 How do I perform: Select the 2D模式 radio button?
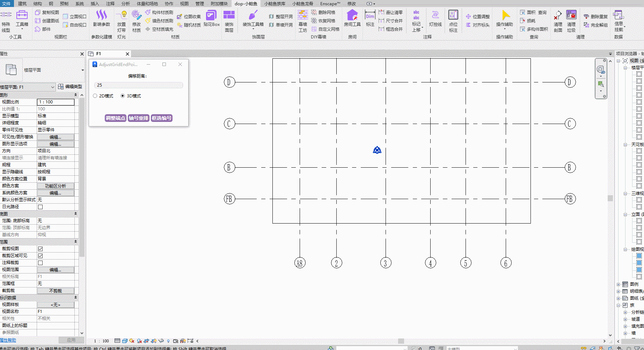(95, 96)
